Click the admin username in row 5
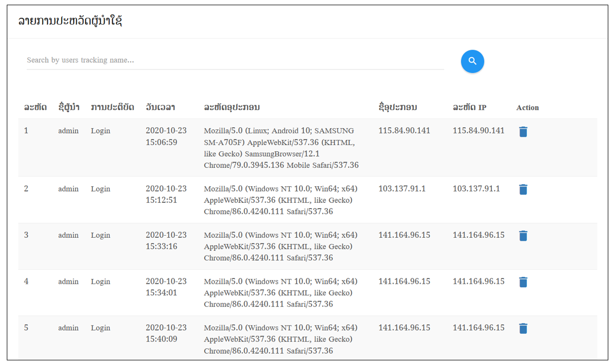The height and width of the screenshot is (364, 613). pyautogui.click(x=68, y=328)
